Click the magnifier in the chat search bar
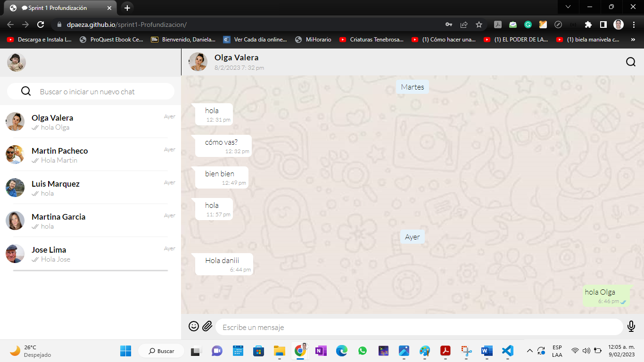This screenshot has height=362, width=644. (26, 91)
